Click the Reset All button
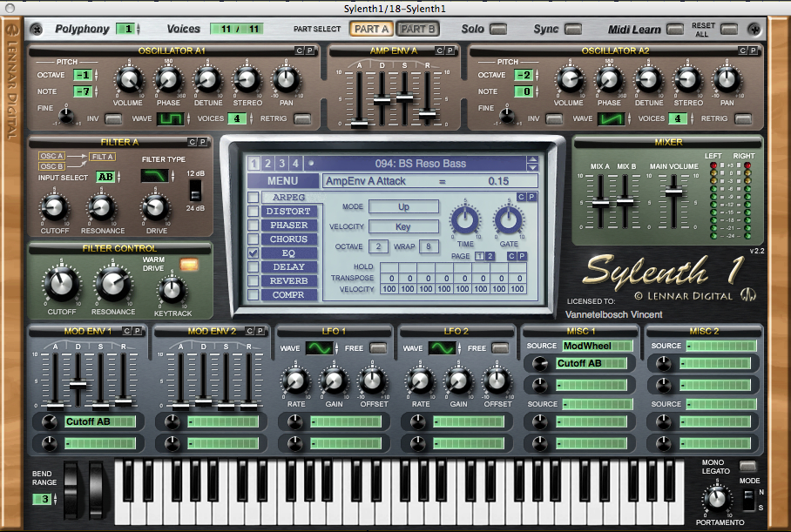 [x=729, y=30]
